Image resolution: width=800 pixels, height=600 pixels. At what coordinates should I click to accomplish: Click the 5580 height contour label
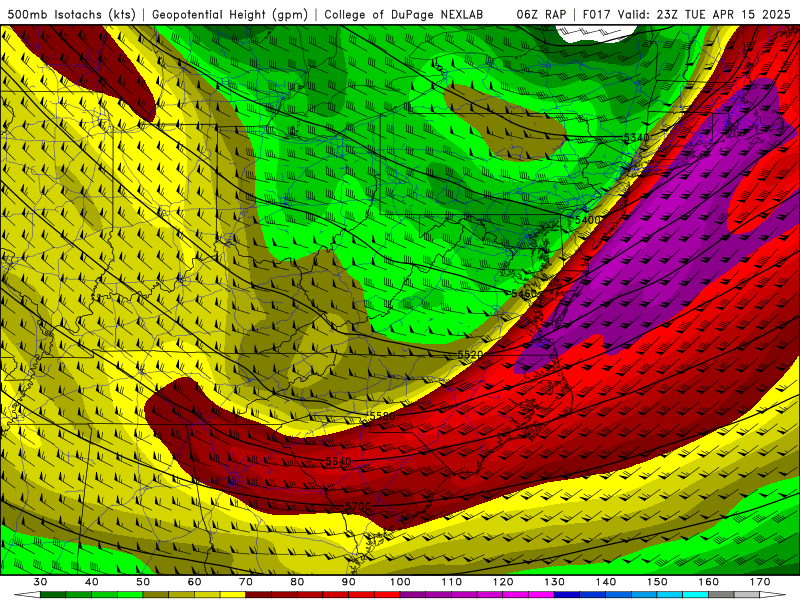[x=383, y=416]
